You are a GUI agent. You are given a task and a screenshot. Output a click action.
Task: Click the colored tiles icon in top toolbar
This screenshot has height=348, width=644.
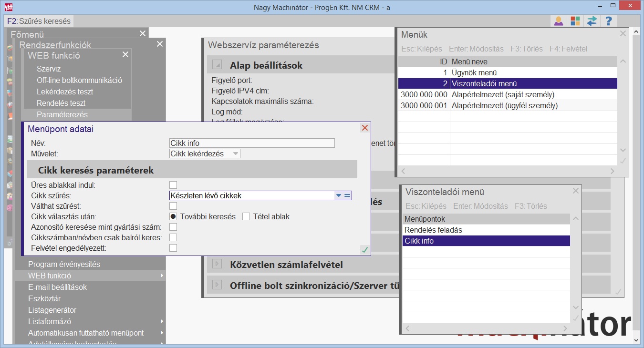tap(575, 21)
